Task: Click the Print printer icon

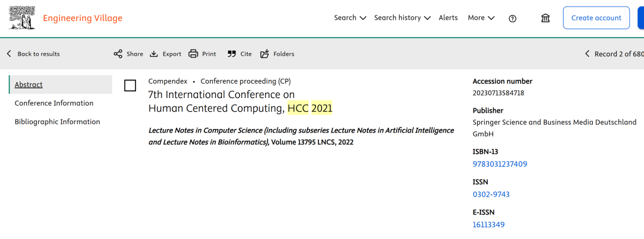Action: [193, 54]
